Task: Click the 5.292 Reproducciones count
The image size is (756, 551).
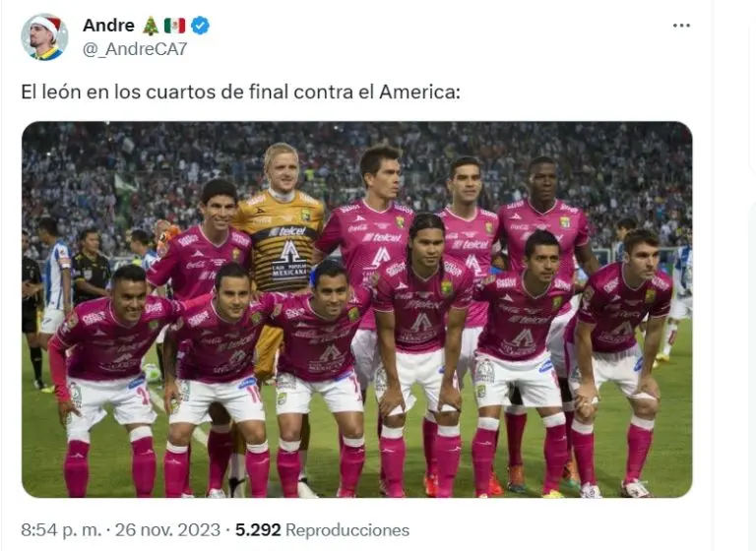Action: (x=322, y=529)
